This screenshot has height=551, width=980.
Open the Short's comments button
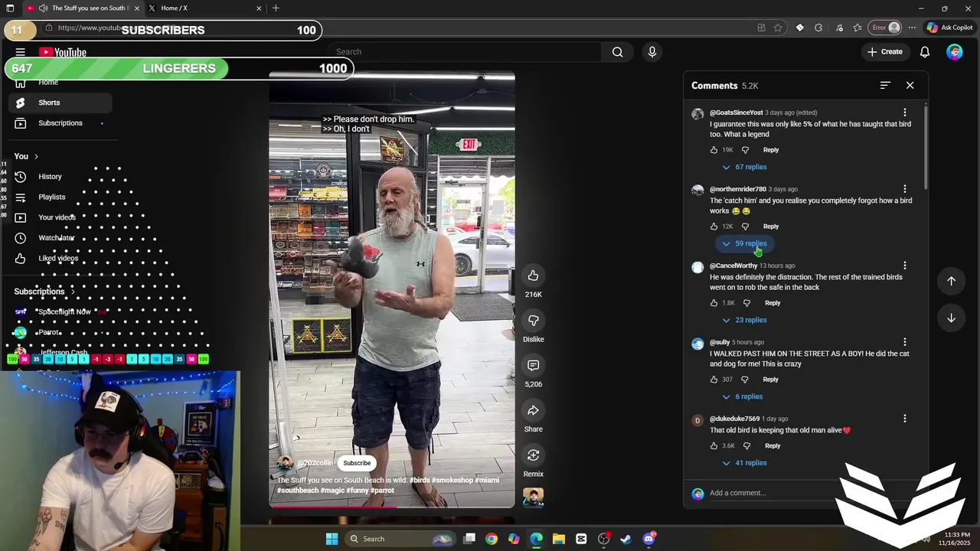click(533, 366)
